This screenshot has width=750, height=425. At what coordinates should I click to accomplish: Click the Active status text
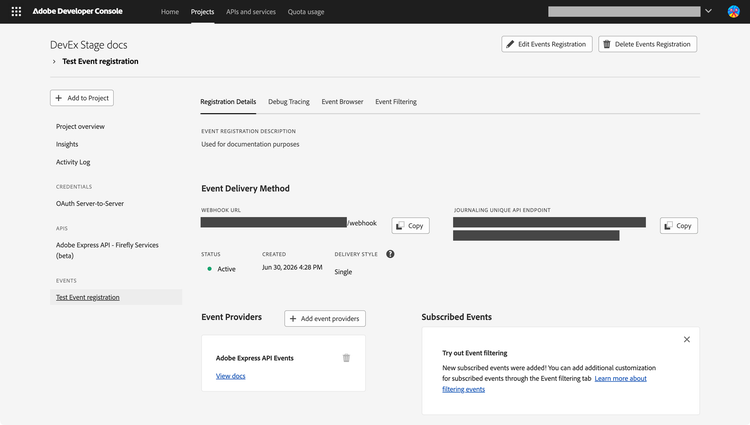click(x=227, y=269)
